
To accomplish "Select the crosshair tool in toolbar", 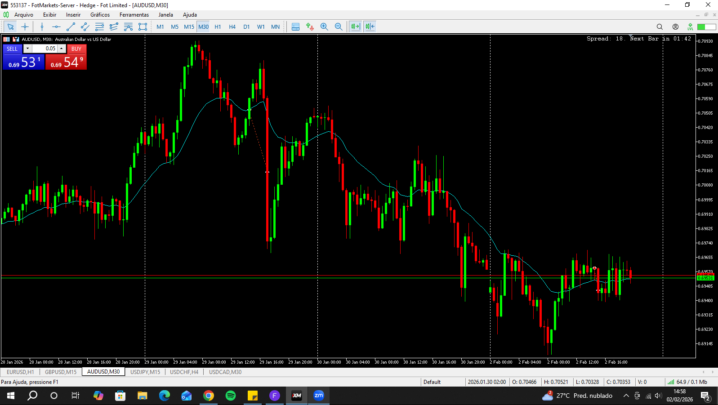I will pos(25,27).
